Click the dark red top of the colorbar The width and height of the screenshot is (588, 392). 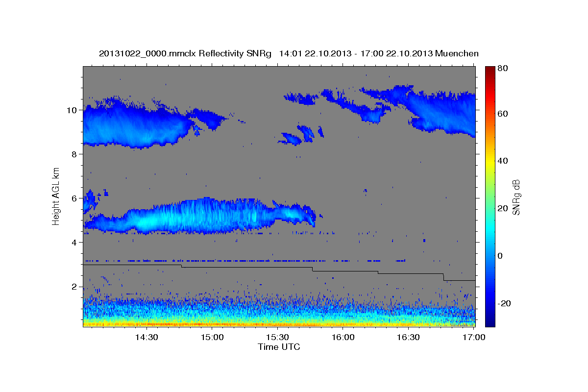[490, 71]
